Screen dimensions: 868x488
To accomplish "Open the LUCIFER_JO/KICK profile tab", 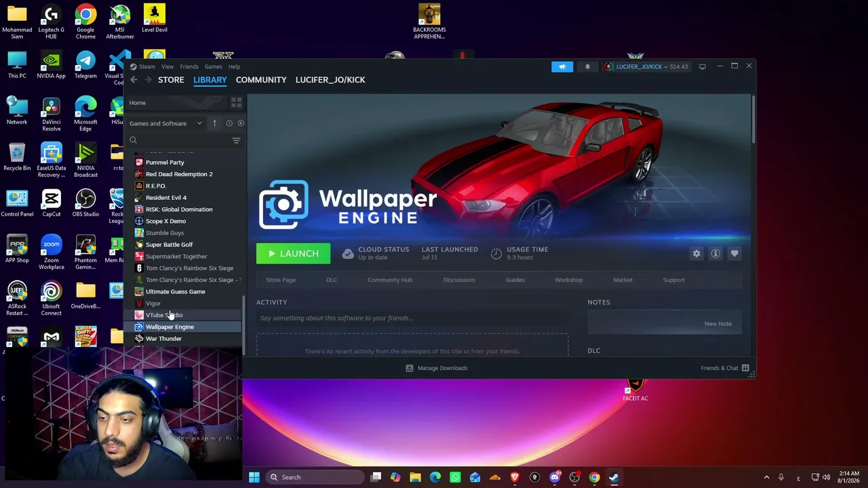I will click(330, 80).
